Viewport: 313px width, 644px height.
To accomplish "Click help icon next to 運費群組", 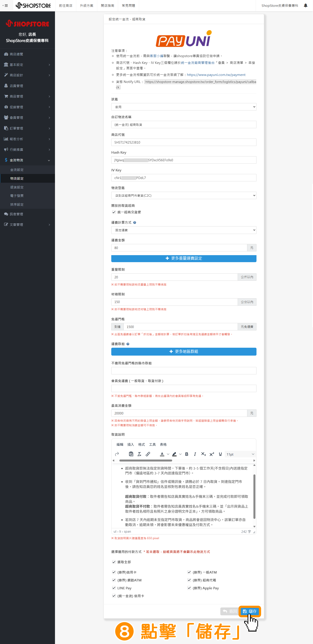I will [x=128, y=344].
